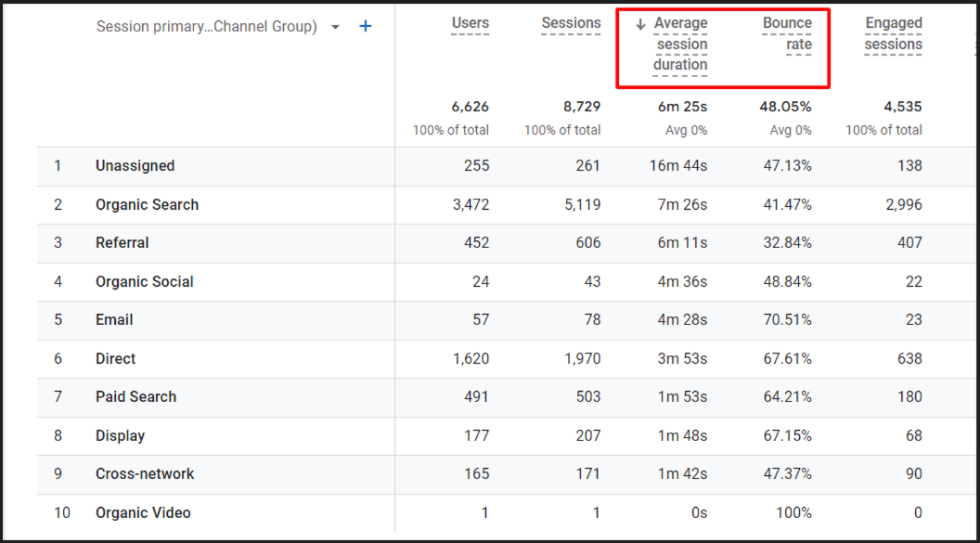Click the Average session duration column header
Viewport: 980px width, 543px height.
[x=680, y=44]
